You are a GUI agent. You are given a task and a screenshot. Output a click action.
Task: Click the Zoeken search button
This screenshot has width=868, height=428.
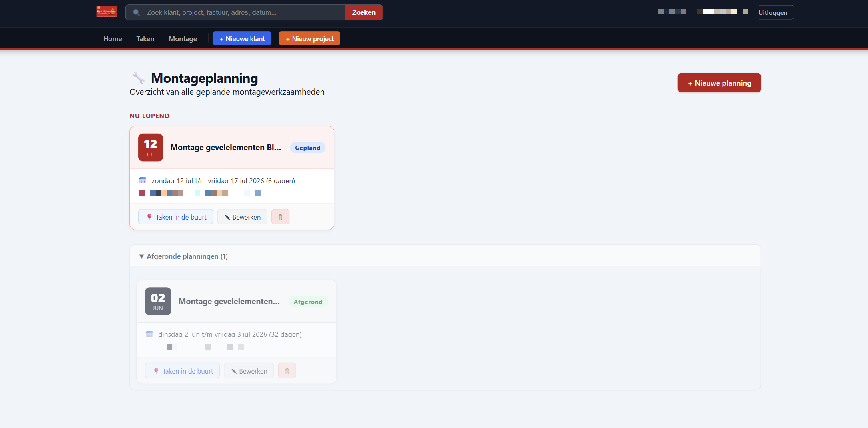364,12
